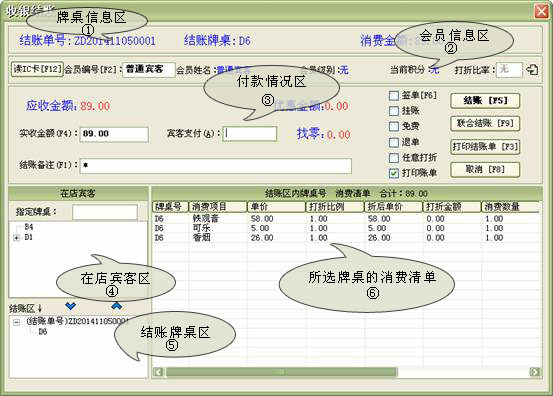Click the horizontal scrollbar thumb below list
The height and width of the screenshot is (396, 553).
coord(281,372)
